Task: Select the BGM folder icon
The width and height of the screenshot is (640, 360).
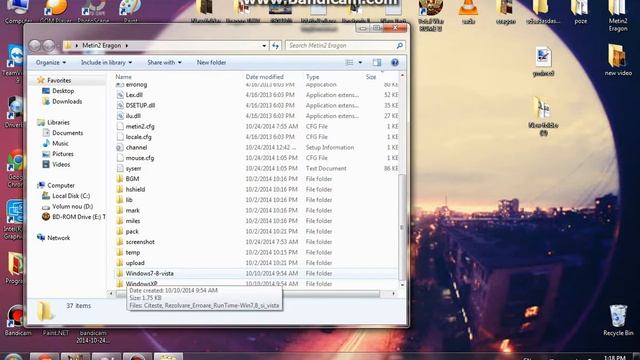Action: tap(120, 179)
